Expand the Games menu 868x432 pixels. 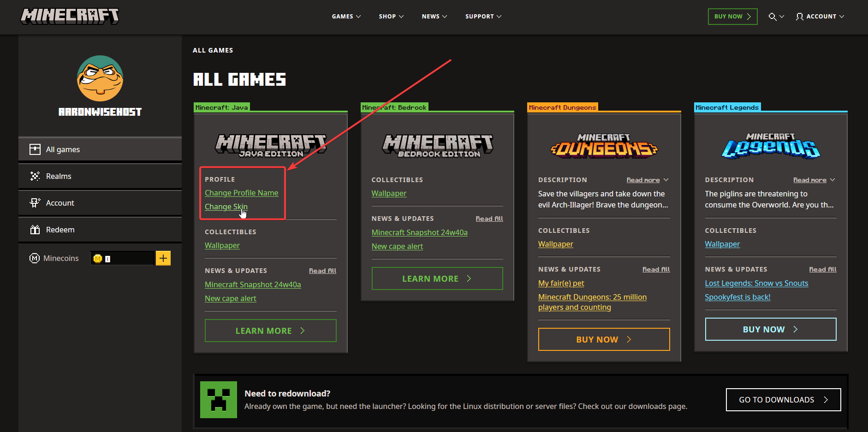[346, 17]
